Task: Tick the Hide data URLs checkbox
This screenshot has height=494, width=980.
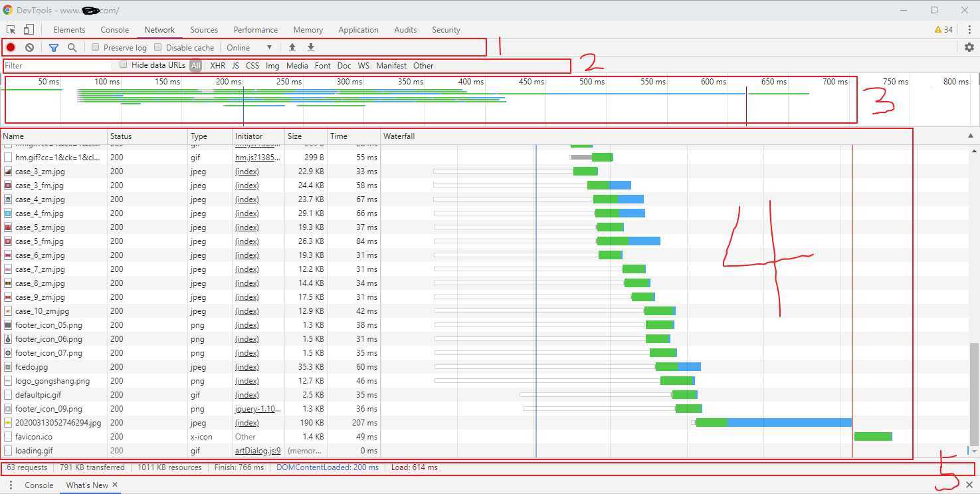Action: (x=124, y=65)
